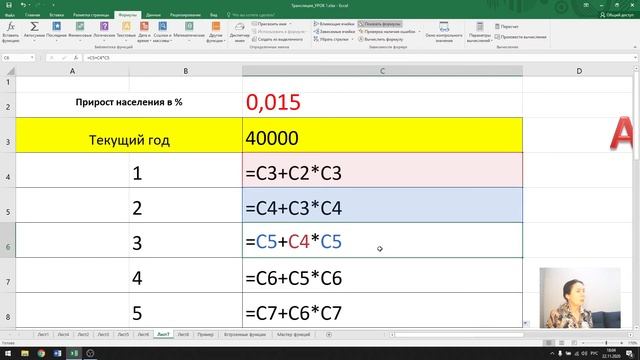Click Share (Общий доступ) button
The image size is (640, 360).
617,15
